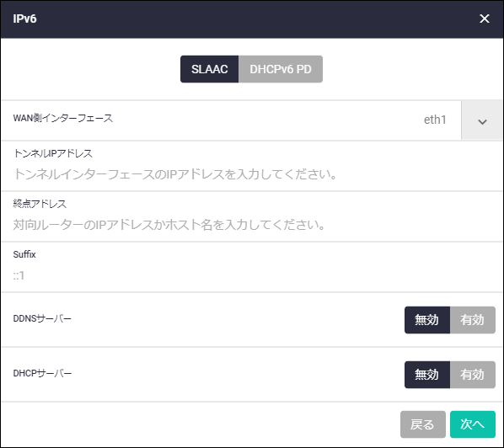Select the SLAAC mode tab
Image resolution: width=504 pixels, height=448 pixels.
coord(210,69)
